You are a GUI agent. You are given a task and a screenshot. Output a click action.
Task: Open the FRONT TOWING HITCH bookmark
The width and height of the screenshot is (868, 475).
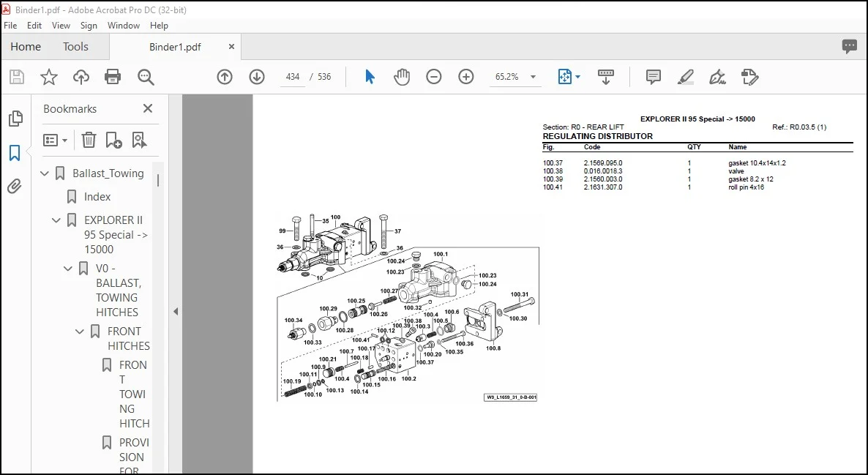(x=134, y=394)
